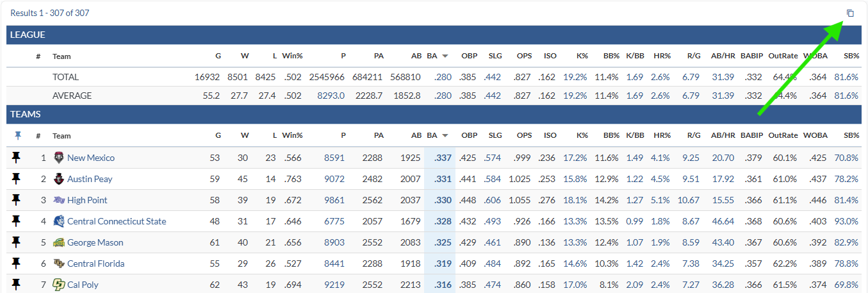This screenshot has width=868, height=293.
Task: Click Austin Peay's pitch count 9072
Action: pos(334,179)
